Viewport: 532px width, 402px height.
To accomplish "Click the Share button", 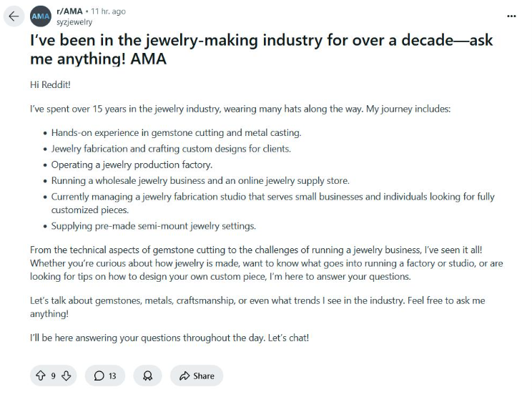I will coord(197,376).
